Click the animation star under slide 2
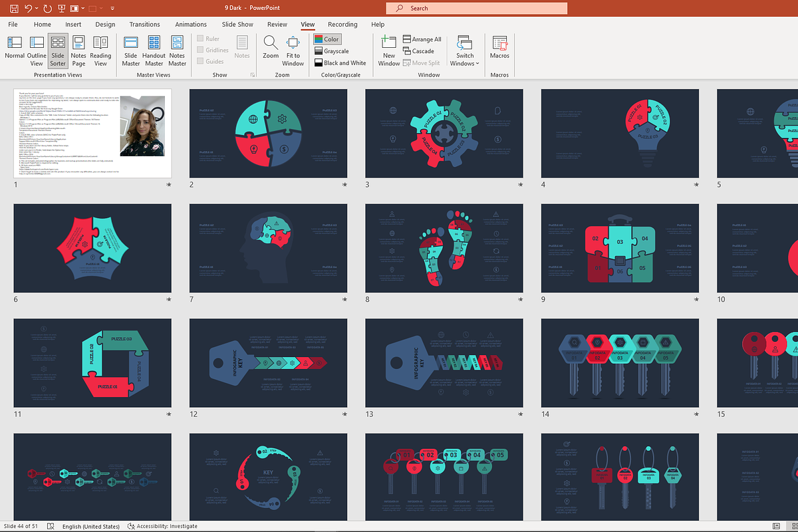Viewport: 798px width, 532px height. coord(344,184)
